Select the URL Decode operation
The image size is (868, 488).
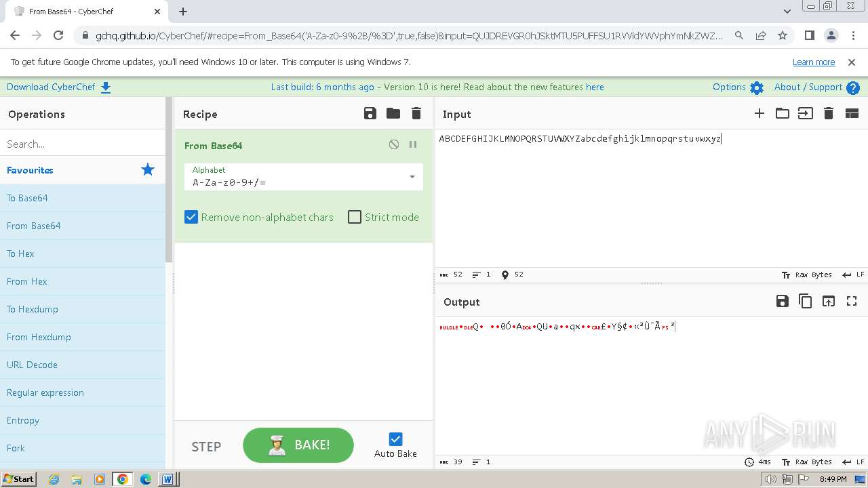coord(83,365)
